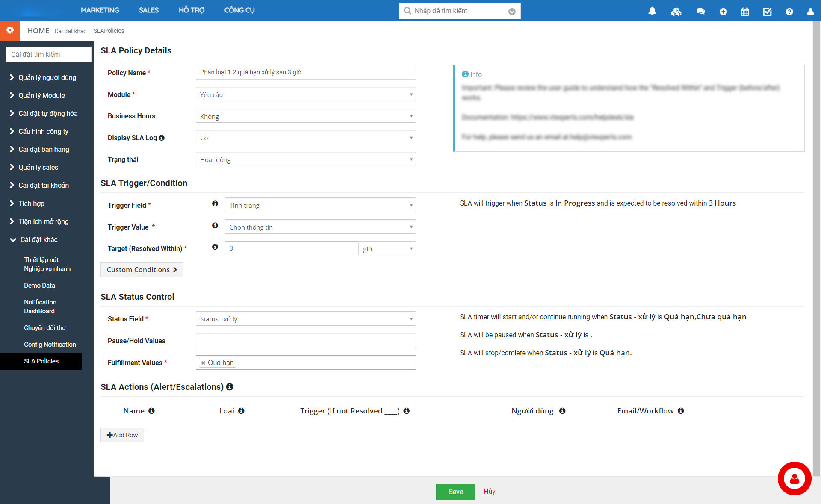Open Demo Data settings page

click(x=39, y=286)
